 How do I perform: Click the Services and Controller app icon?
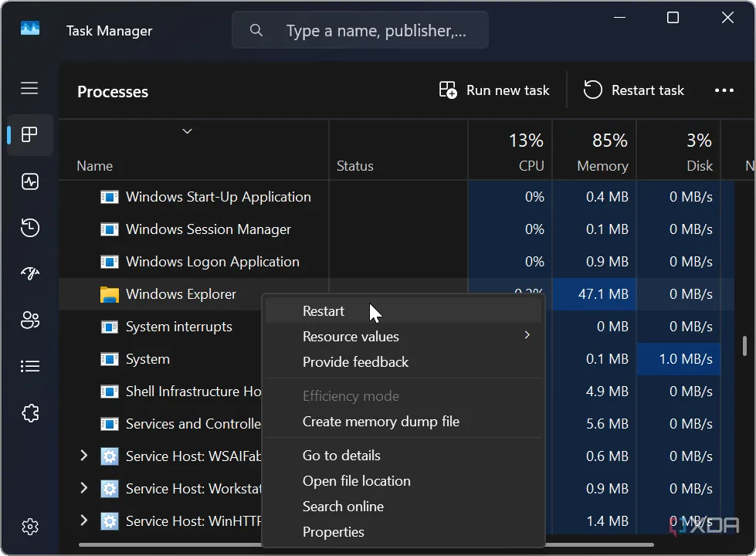(x=110, y=424)
